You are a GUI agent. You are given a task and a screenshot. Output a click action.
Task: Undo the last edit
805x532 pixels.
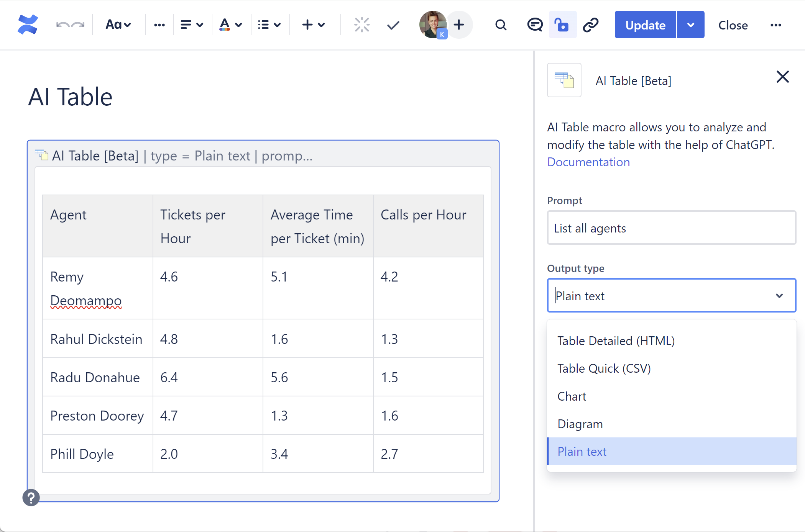(x=62, y=25)
